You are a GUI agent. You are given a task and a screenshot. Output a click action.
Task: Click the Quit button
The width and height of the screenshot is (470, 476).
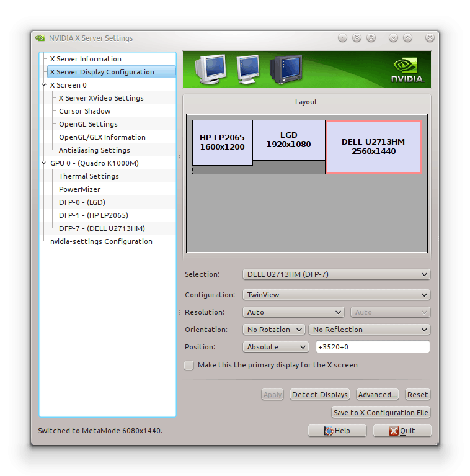tap(402, 431)
